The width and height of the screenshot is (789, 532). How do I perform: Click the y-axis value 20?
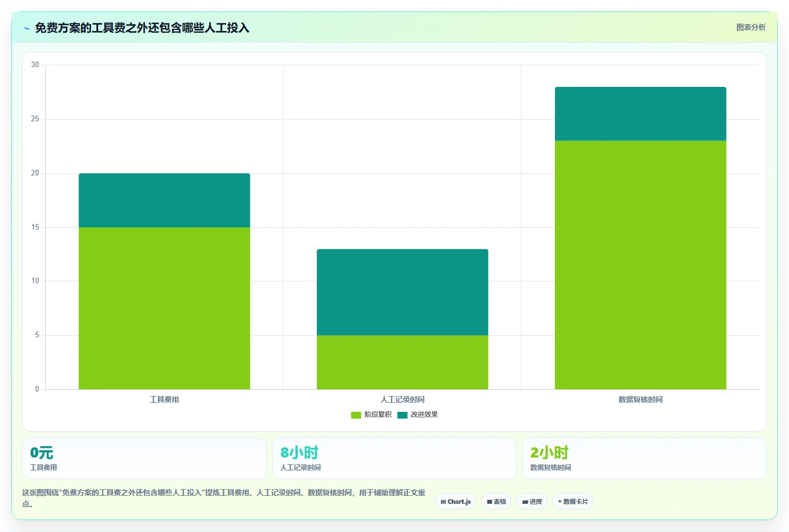tap(35, 173)
